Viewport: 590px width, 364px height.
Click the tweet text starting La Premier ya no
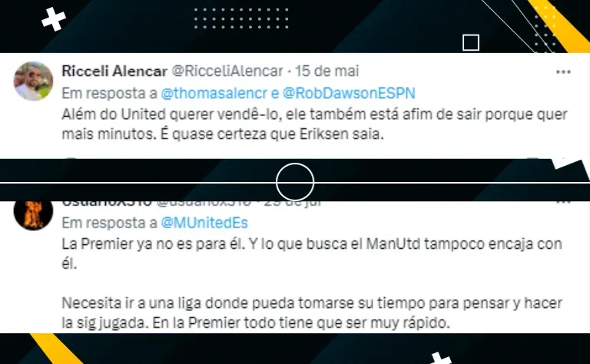click(x=312, y=254)
